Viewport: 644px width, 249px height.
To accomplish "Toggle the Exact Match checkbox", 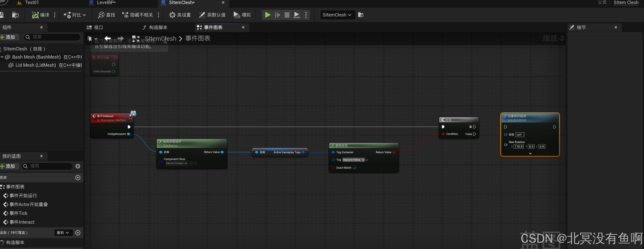I will click(354, 168).
